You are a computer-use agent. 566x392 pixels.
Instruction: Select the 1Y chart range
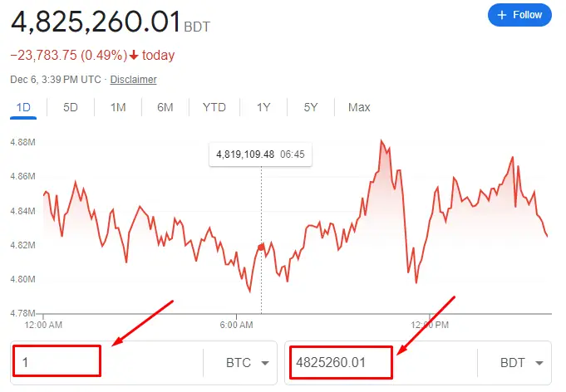(x=263, y=107)
